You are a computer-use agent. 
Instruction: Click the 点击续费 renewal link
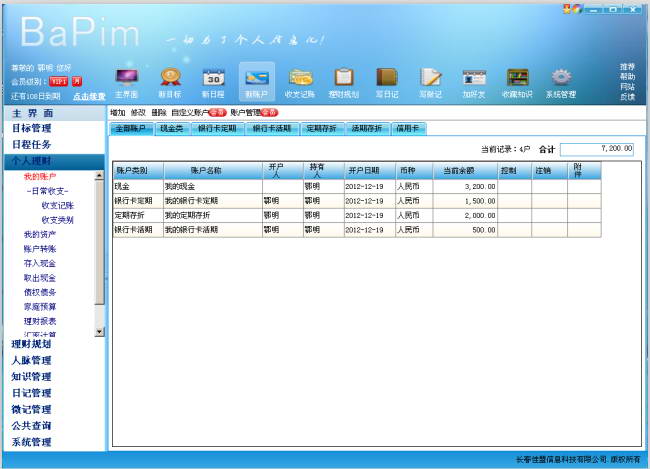pyautogui.click(x=89, y=97)
